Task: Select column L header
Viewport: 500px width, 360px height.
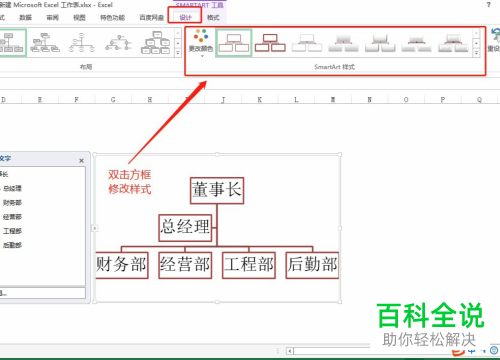Action: pos(296,99)
